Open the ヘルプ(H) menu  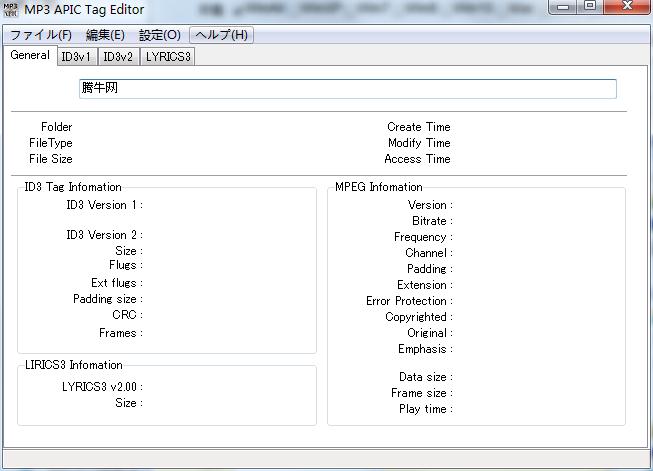click(222, 35)
